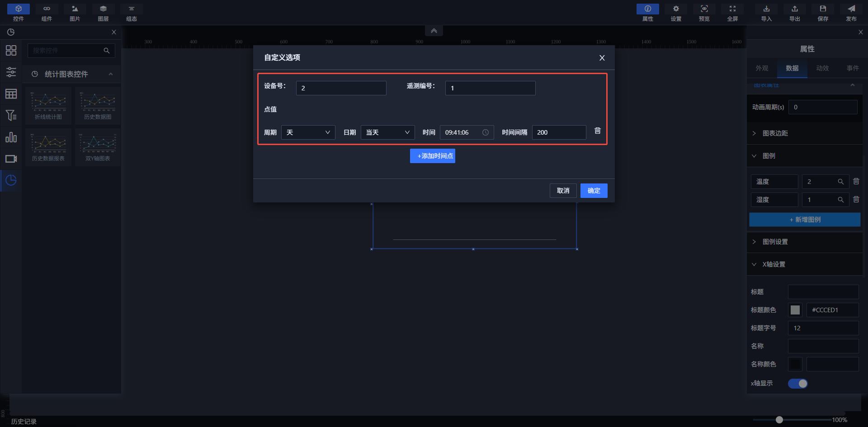868x427 pixels.
Task: Focus the 动画周期(s) input field
Action: (823, 107)
